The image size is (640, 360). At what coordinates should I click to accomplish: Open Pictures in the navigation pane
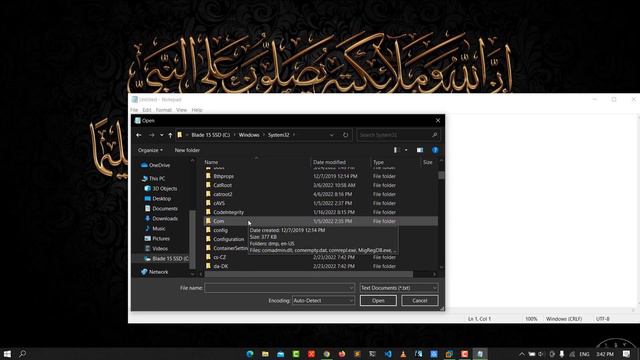click(157, 239)
